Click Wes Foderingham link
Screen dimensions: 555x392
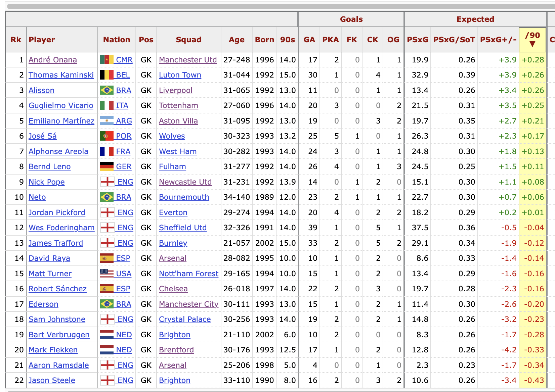pyautogui.click(x=61, y=228)
